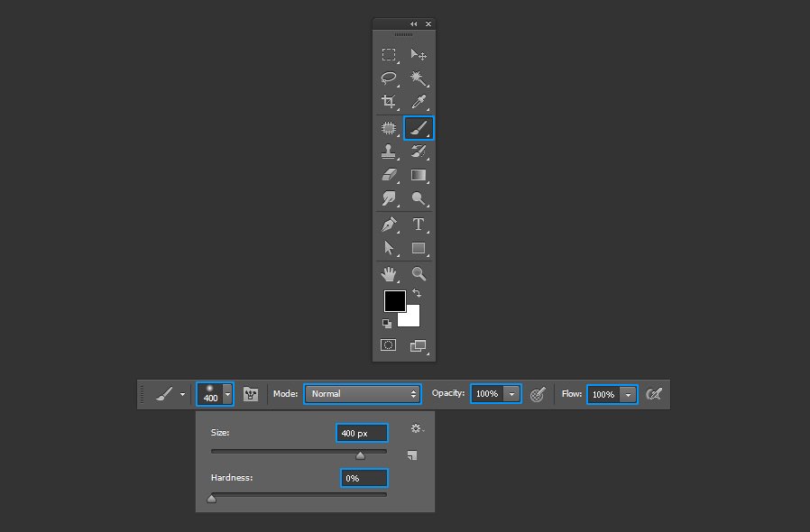Toggle Quick Mask mode
Screen dimensions: 810x532
click(389, 345)
